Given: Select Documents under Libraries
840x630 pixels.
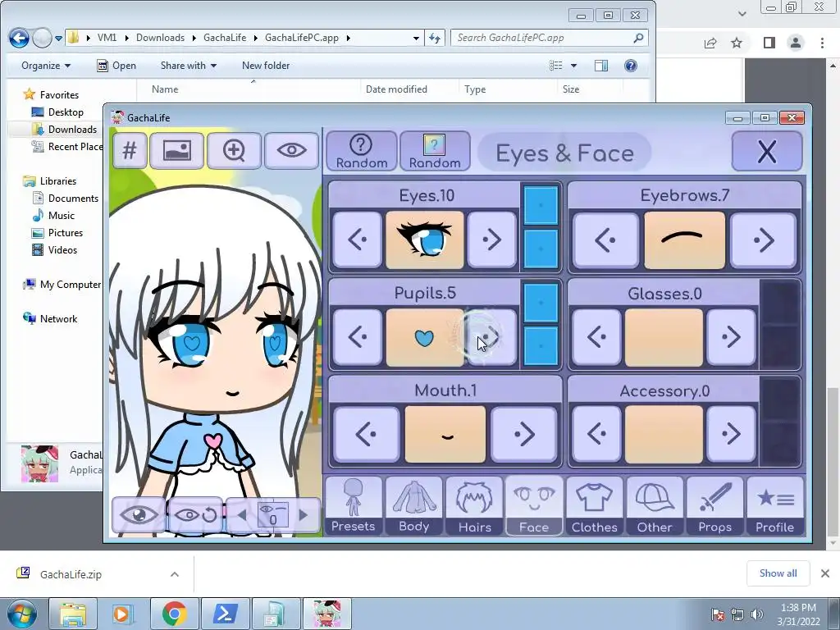Looking at the screenshot, I should (x=66, y=199).
